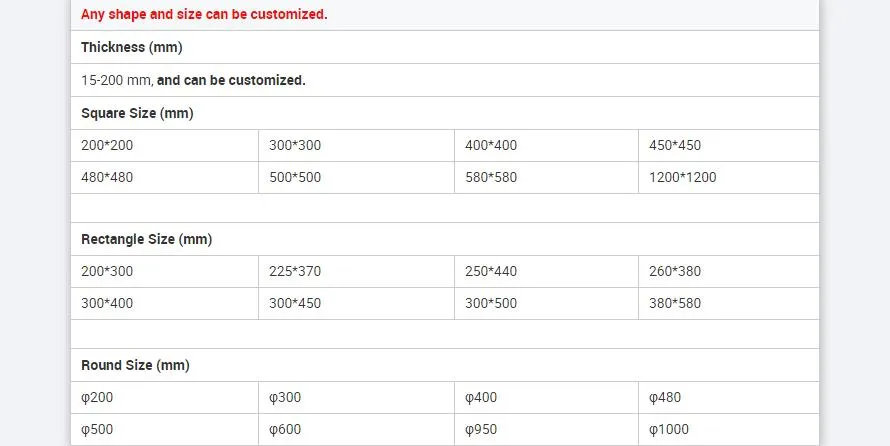Screen dimensions: 890x446
Task: Click the 250*440 rectangle size cell
Action: pyautogui.click(x=491, y=271)
